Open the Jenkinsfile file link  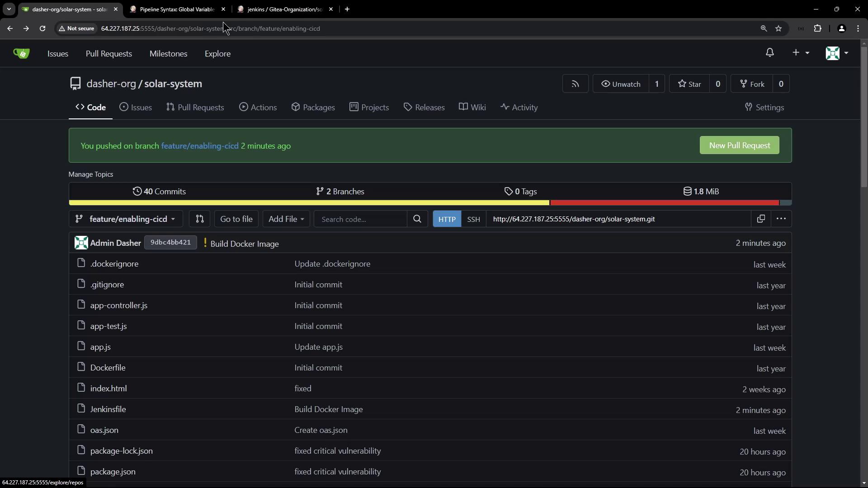coord(108,409)
